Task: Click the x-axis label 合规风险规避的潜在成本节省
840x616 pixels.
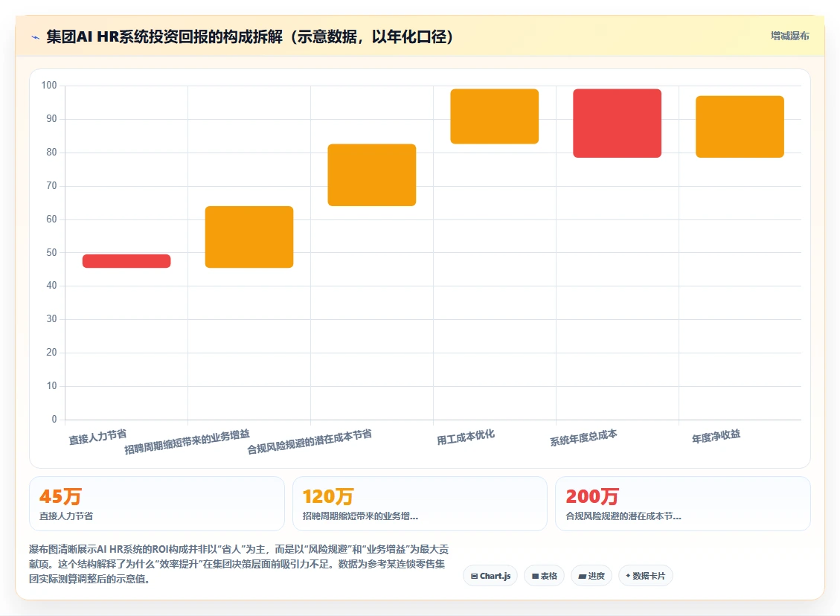Action: (x=309, y=442)
